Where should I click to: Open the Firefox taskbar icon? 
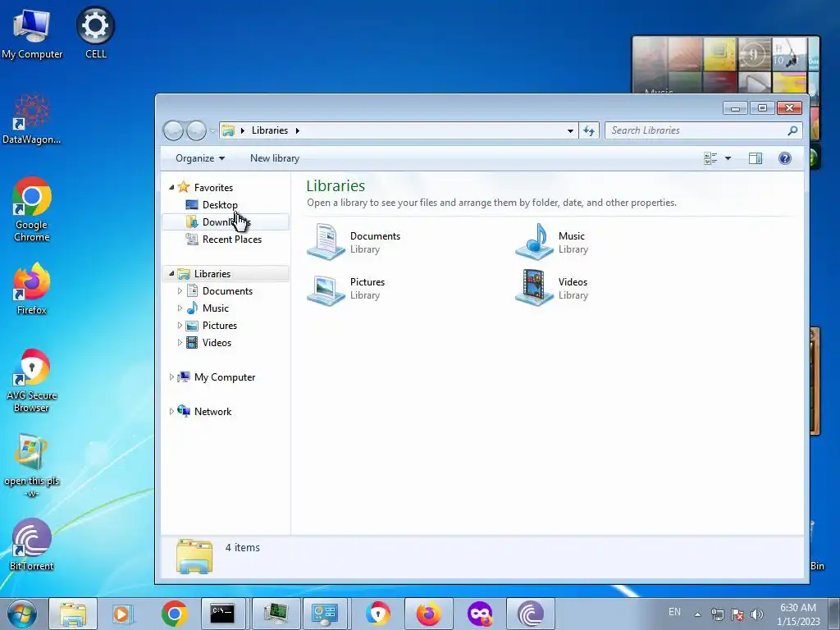coord(428,614)
